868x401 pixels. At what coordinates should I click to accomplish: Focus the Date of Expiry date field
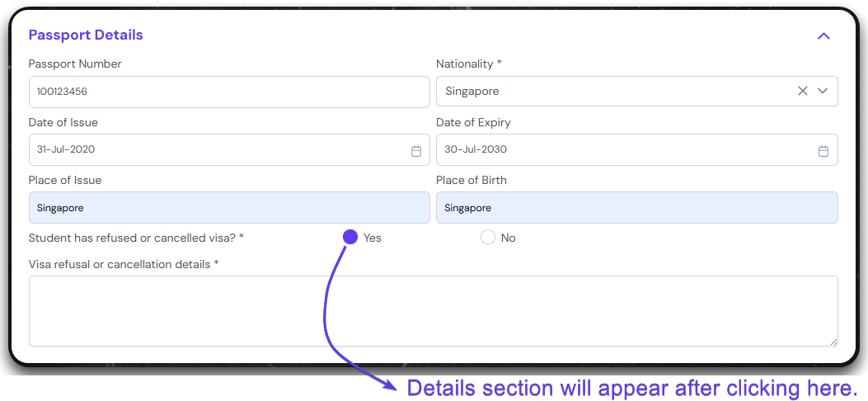tap(625, 150)
